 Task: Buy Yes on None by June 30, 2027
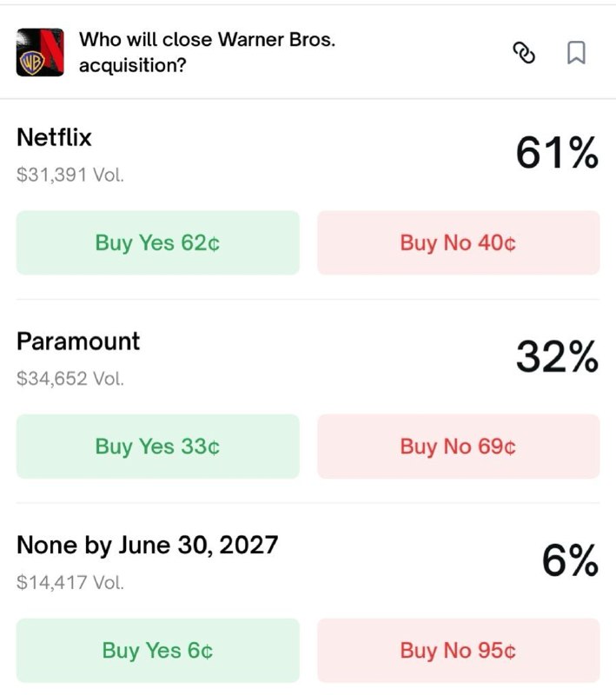coord(157,650)
